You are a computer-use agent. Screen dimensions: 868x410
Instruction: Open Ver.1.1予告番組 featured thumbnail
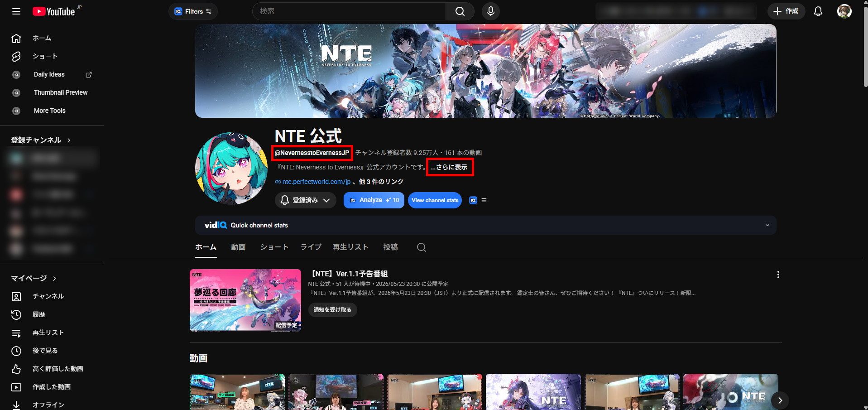[245, 300]
